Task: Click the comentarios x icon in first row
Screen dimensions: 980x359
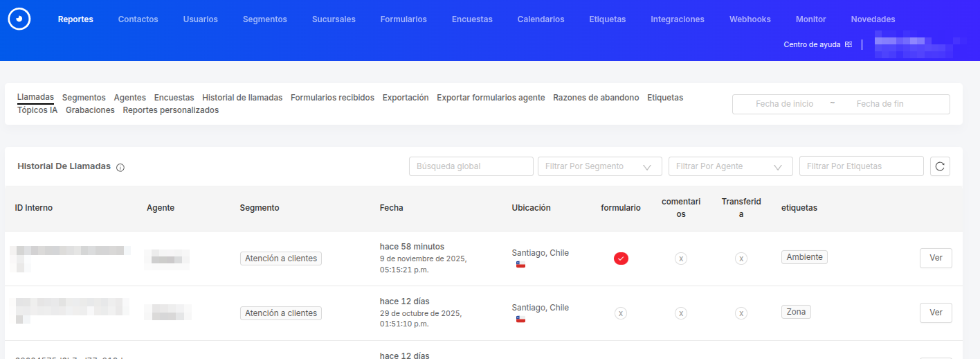Action: 681,259
